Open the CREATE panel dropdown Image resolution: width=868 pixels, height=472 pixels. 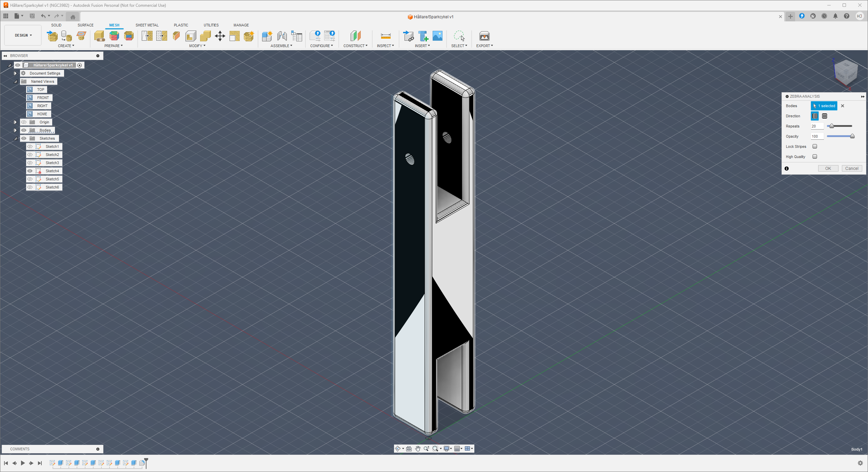(x=66, y=46)
